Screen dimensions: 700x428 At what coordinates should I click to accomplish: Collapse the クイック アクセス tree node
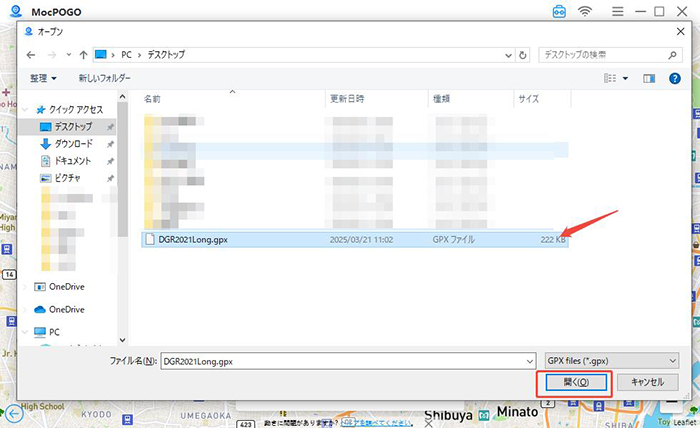(x=25, y=109)
